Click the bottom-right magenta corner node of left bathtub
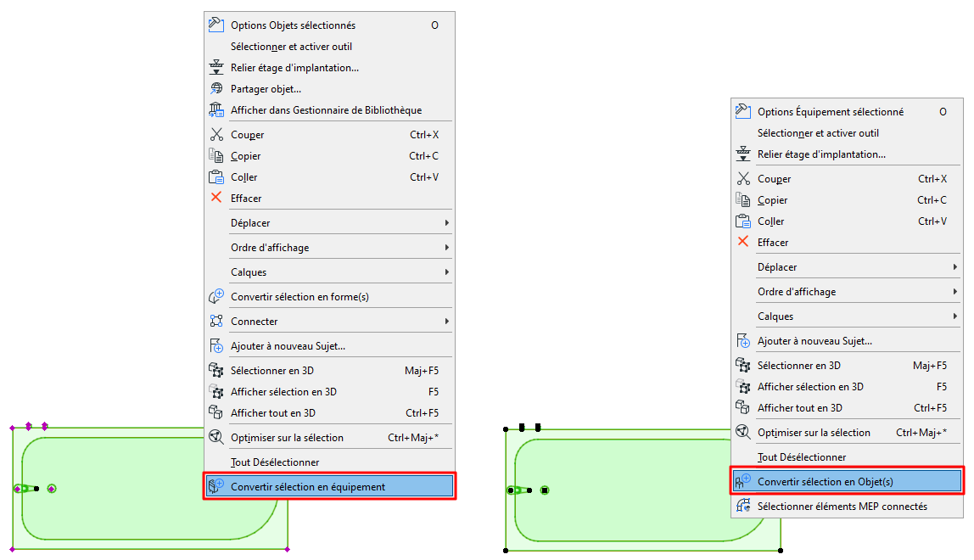This screenshot has width=974, height=560. (x=287, y=550)
